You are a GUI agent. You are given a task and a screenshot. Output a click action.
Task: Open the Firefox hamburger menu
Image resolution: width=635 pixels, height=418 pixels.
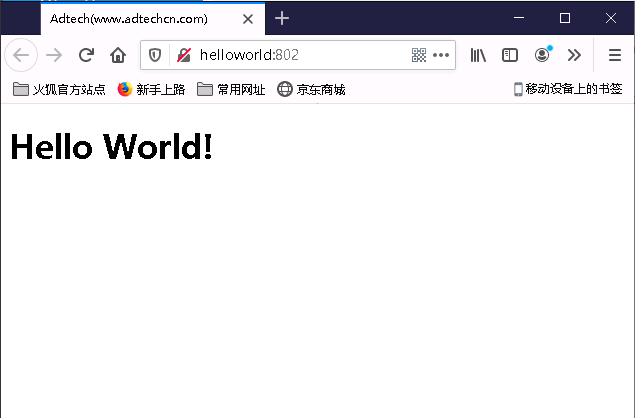615,55
